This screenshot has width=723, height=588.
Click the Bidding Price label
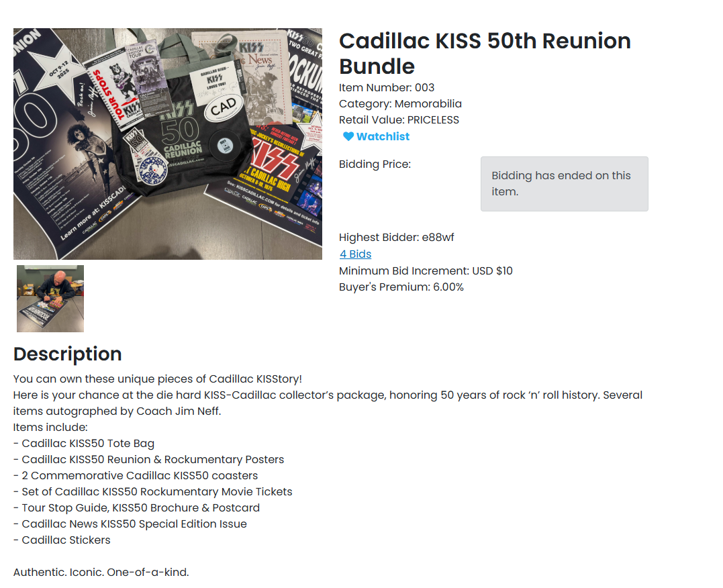375,164
